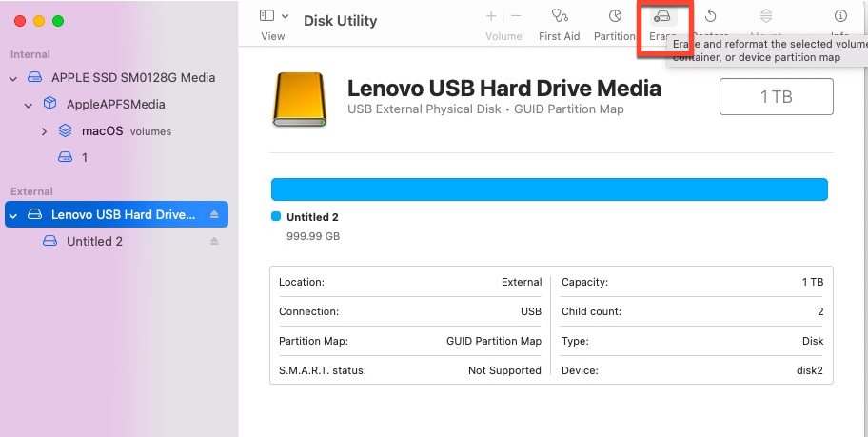
Task: Click the Lenovo USB Hard Drive Media title
Action: 503,88
